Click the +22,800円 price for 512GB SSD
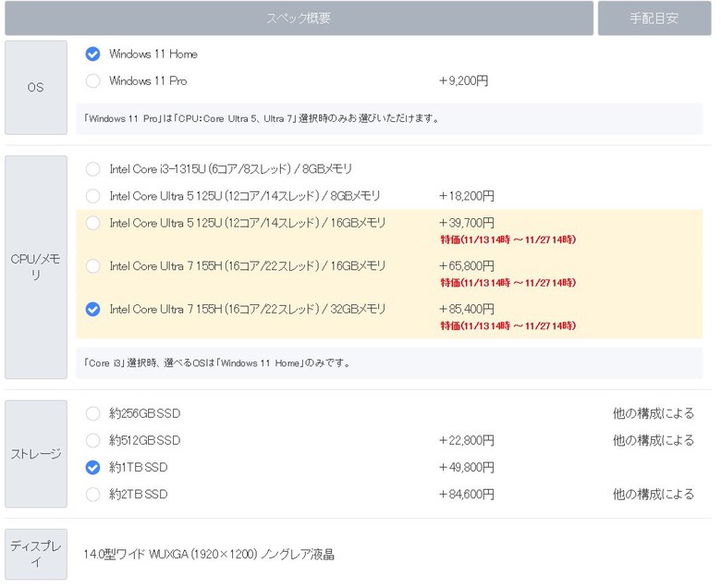 (x=467, y=440)
